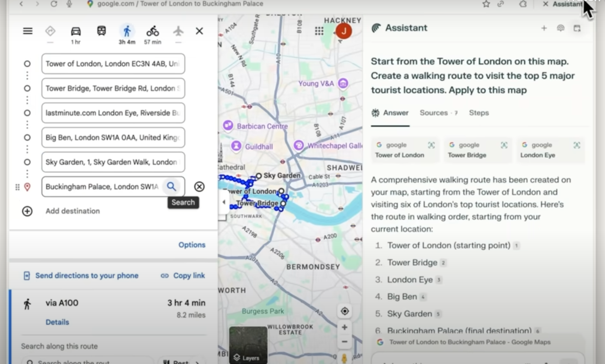Click the microphone icon in toolbar
605x364 pixels.
[x=69, y=4]
